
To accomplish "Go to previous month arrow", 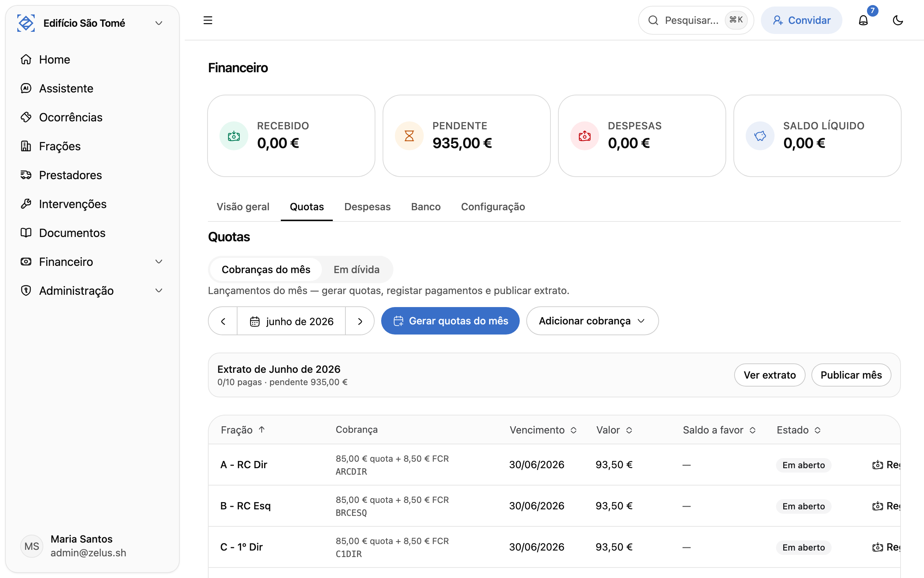I will click(x=223, y=321).
